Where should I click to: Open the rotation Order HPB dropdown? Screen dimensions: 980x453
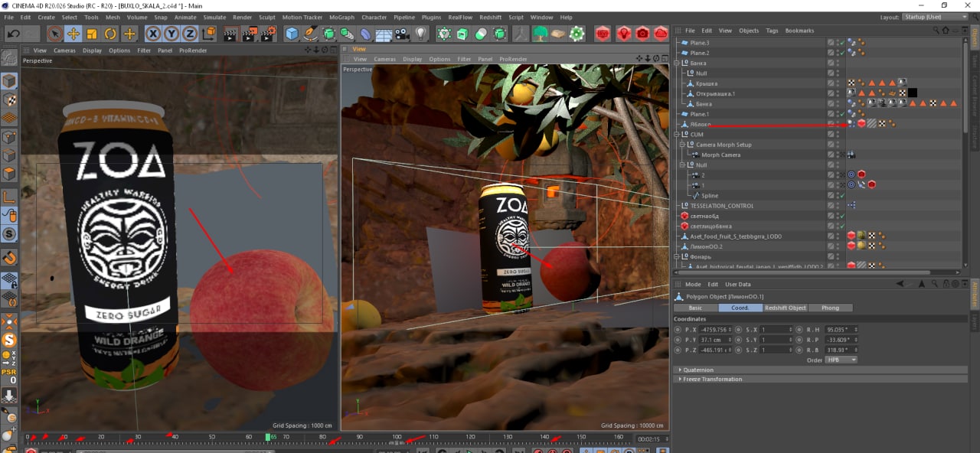tap(841, 360)
